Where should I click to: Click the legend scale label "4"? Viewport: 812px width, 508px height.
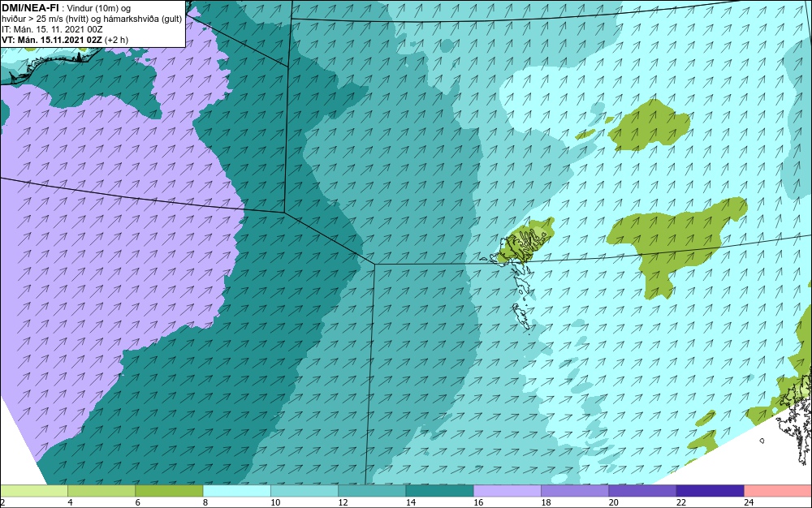70,502
